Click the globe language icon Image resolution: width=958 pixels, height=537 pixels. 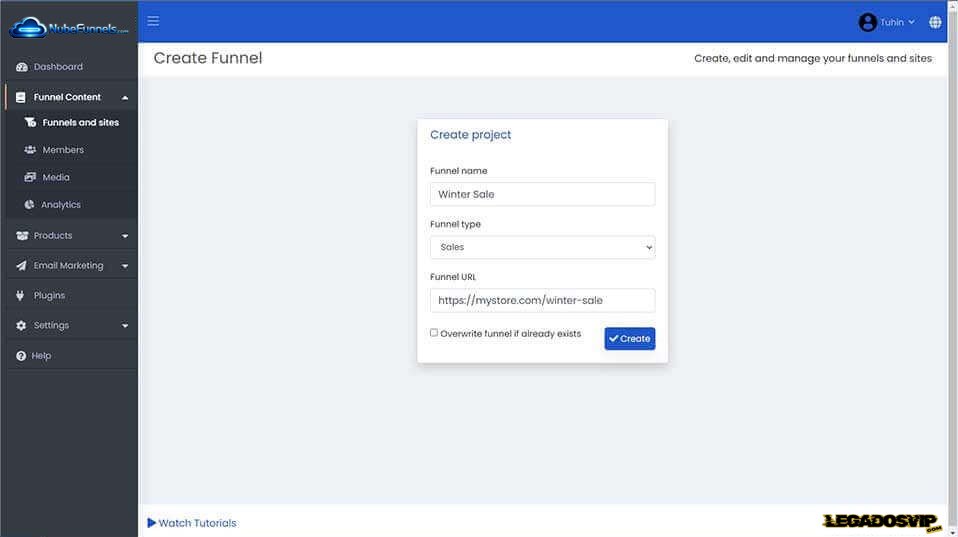coord(935,22)
